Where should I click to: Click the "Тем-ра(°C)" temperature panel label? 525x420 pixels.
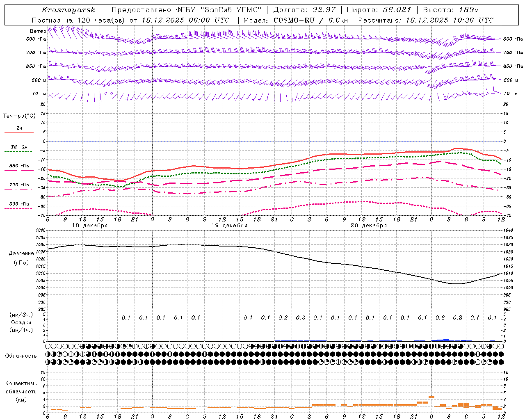[x=19, y=116]
